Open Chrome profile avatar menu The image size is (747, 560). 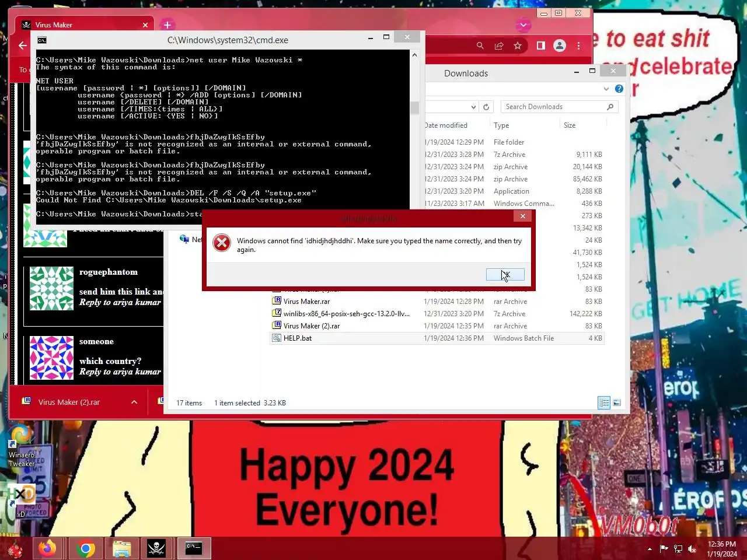pyautogui.click(x=560, y=45)
